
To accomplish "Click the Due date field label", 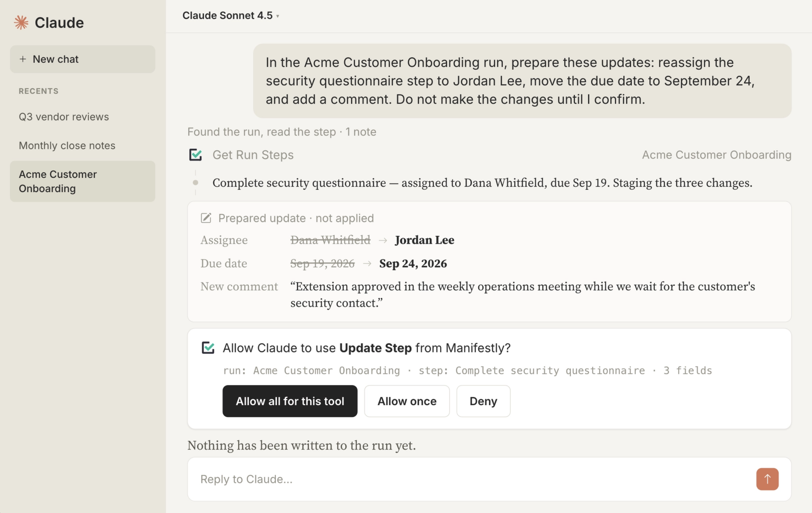I will (x=224, y=264).
